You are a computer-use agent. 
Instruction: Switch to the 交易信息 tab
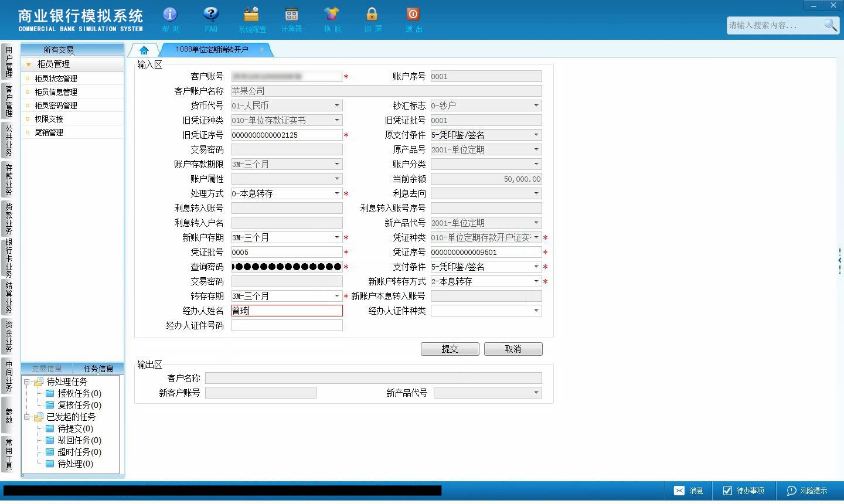pos(47,369)
